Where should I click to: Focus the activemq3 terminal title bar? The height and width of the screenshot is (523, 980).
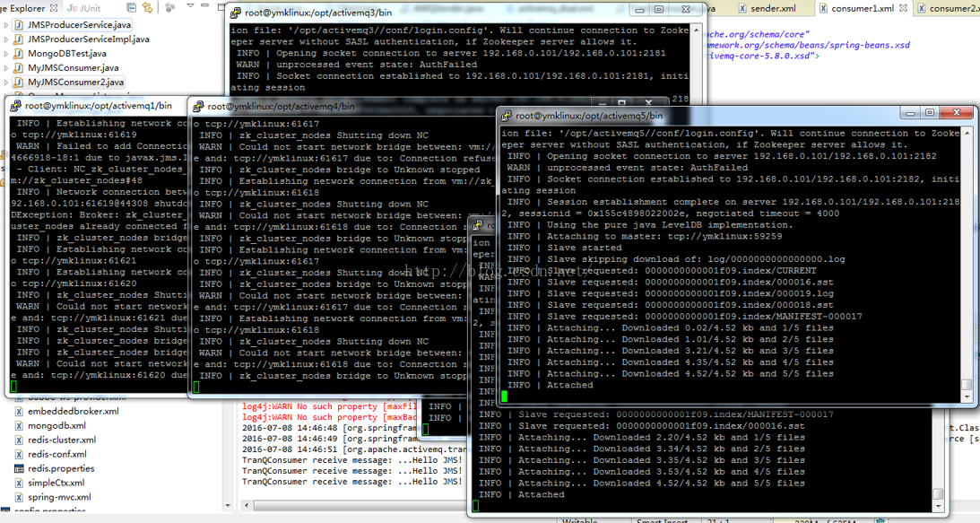click(465, 12)
